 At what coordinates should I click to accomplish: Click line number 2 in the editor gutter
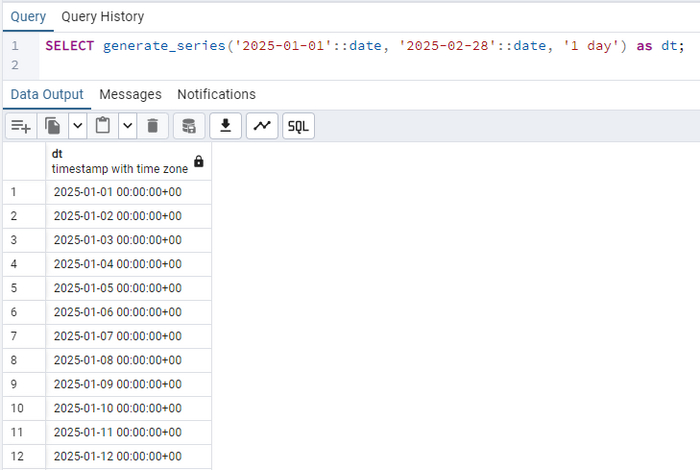(15, 65)
